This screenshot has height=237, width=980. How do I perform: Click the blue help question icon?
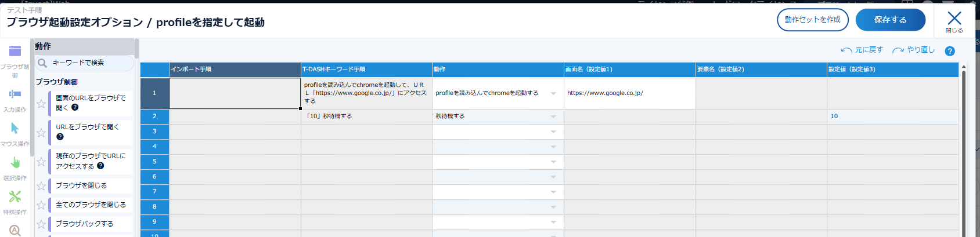coord(950,51)
